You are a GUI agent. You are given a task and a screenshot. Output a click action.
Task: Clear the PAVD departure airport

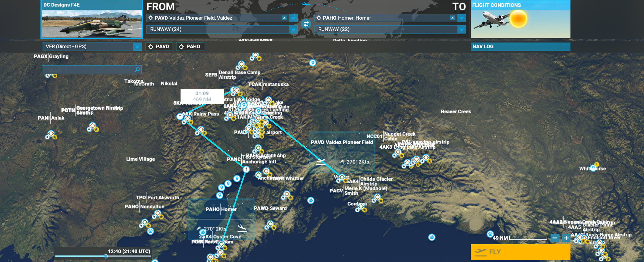coord(284,18)
